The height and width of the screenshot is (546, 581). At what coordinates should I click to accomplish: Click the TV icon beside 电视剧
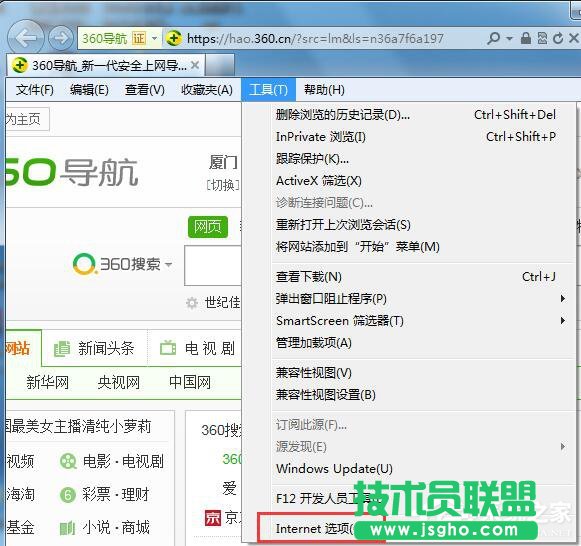click(168, 347)
